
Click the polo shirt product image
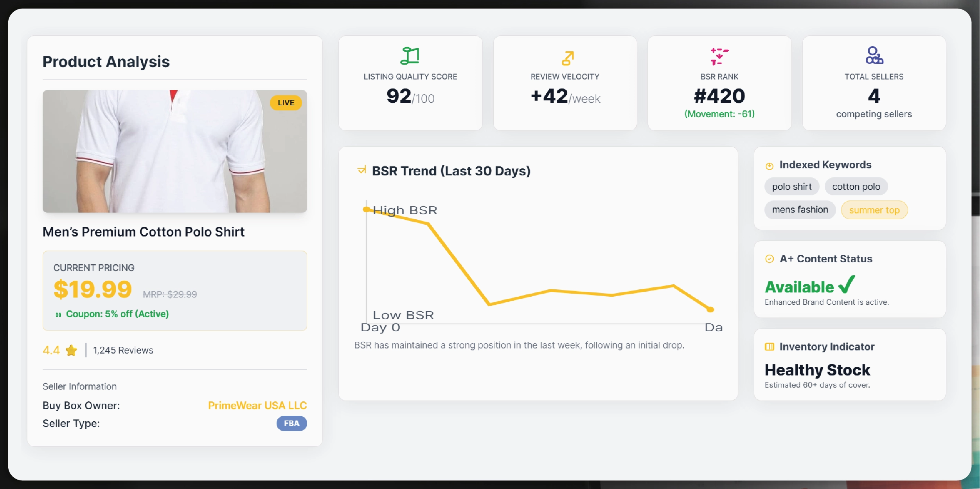coord(175,152)
